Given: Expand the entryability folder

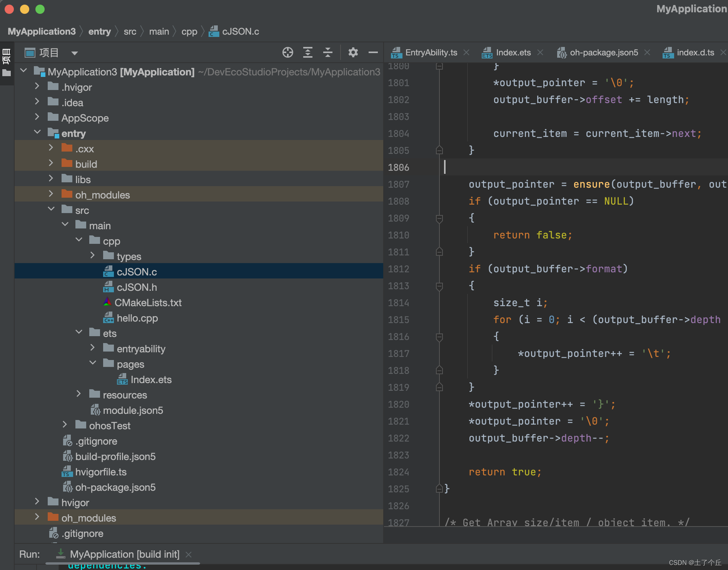Looking at the screenshot, I should tap(92, 348).
